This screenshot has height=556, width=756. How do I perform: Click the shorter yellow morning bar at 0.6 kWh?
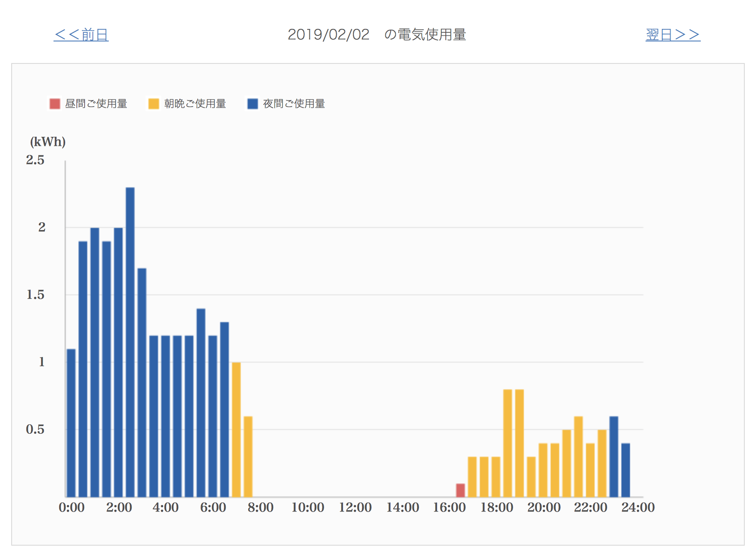(248, 457)
